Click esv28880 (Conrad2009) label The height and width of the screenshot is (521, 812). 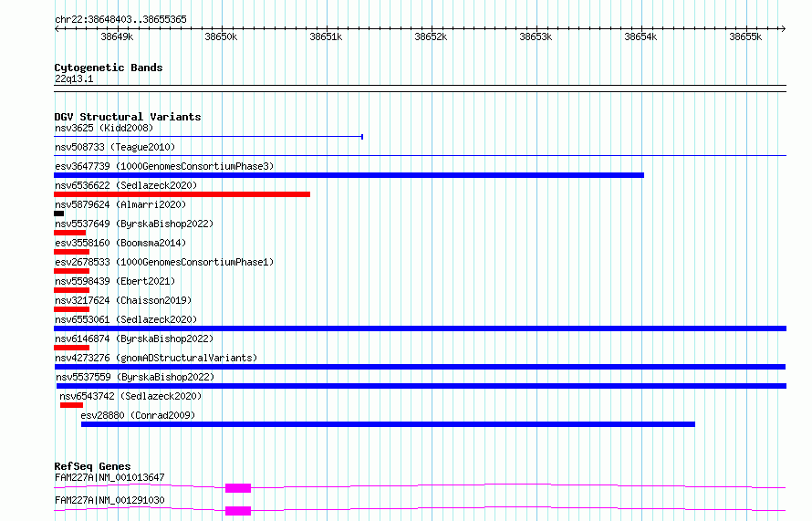tap(138, 415)
